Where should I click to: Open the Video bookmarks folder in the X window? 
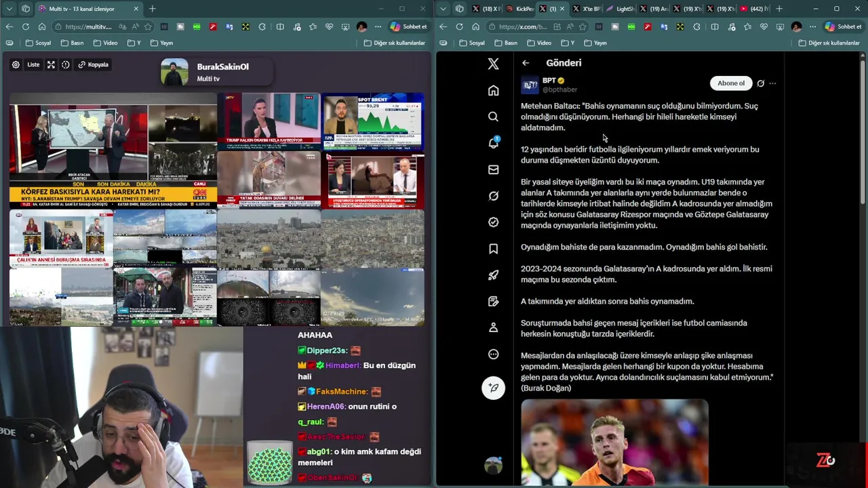(539, 43)
